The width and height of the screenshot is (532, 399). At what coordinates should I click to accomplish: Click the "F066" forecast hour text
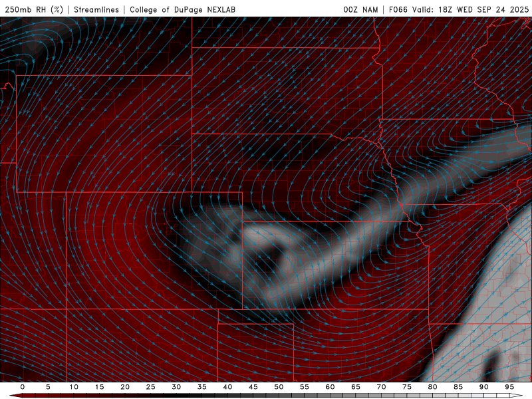click(x=398, y=9)
